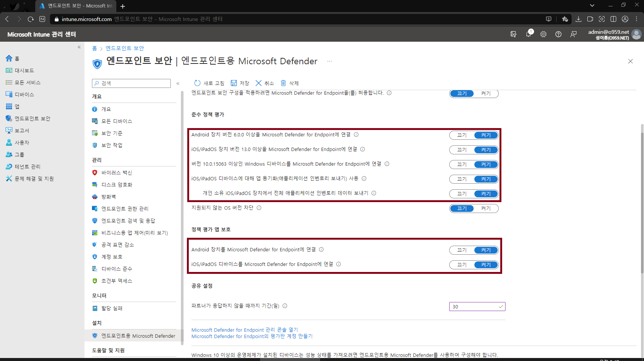
Task: Turn off Android app protection connection toggle
Action: pyautogui.click(x=462, y=250)
